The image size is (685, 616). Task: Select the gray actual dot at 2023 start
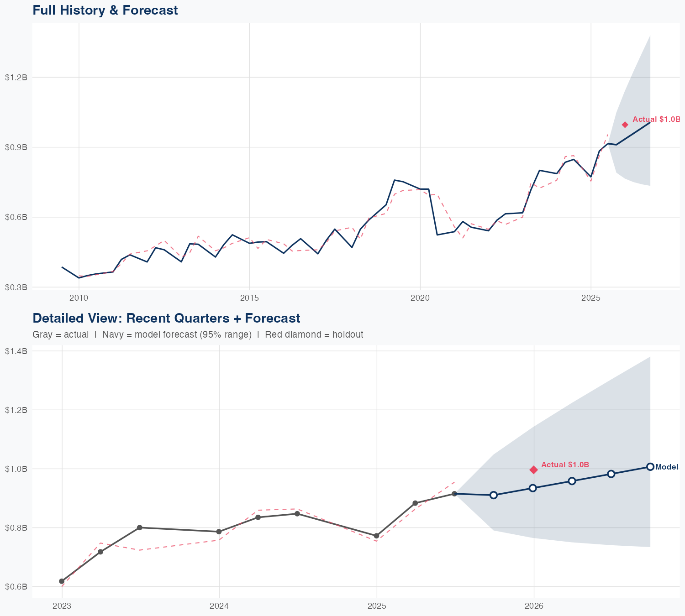point(62,581)
